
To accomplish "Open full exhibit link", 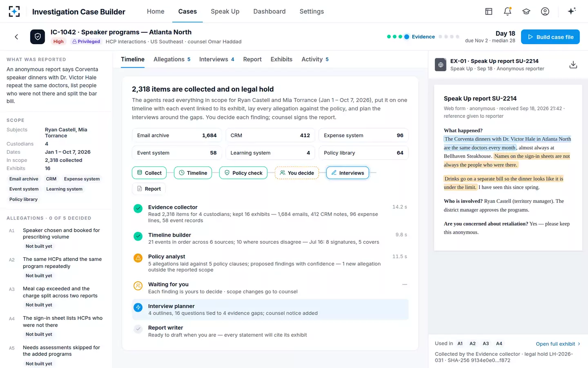I will (x=558, y=344).
